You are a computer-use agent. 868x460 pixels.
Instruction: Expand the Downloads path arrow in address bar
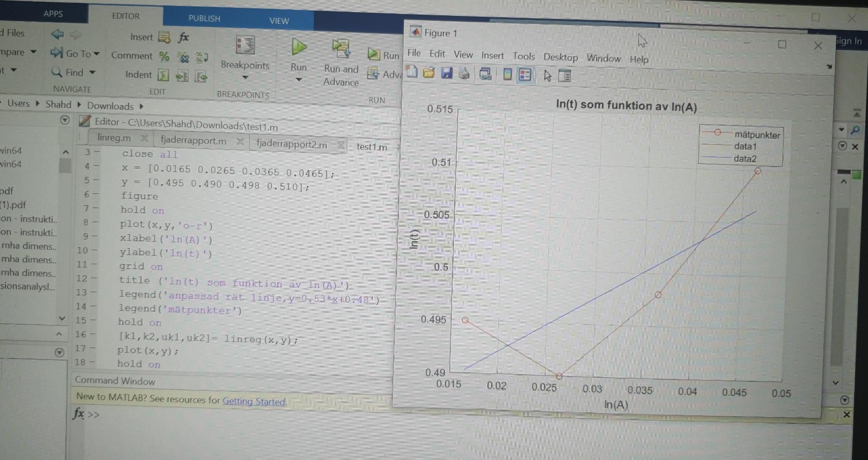click(x=142, y=107)
